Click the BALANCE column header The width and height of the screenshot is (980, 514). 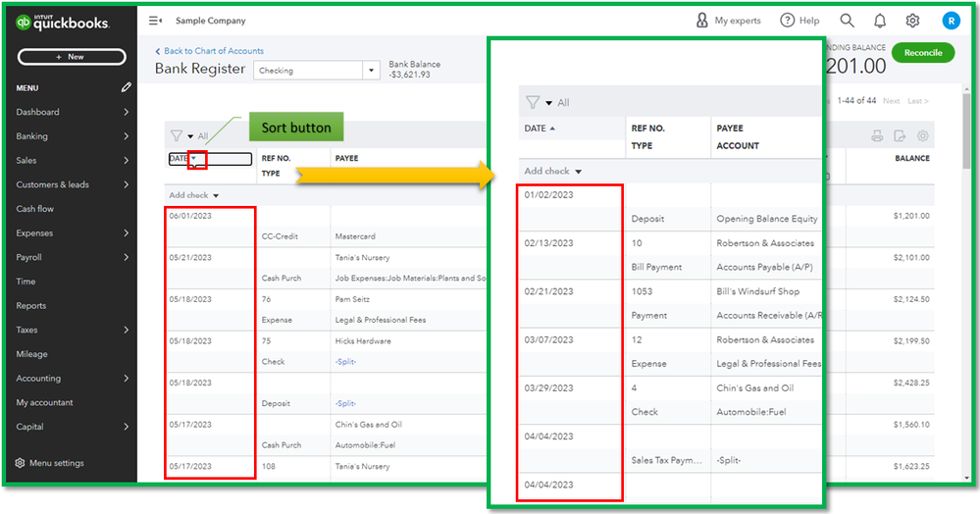[912, 158]
